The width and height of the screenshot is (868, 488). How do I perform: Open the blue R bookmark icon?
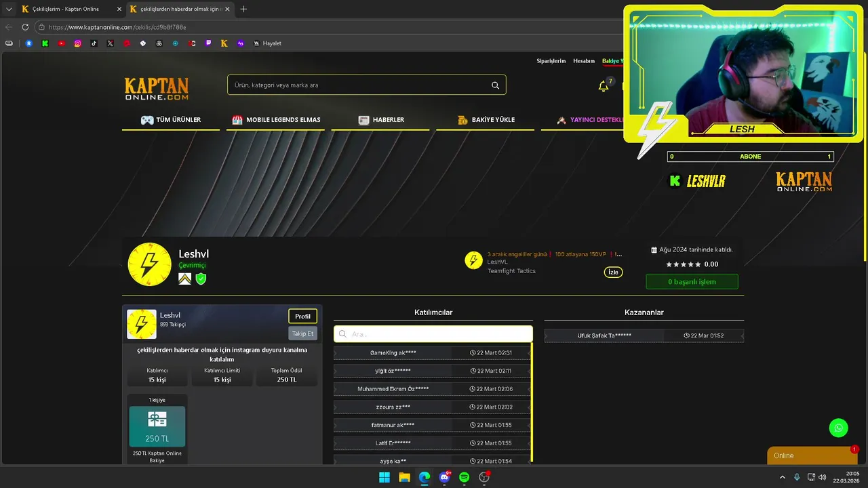coord(29,43)
